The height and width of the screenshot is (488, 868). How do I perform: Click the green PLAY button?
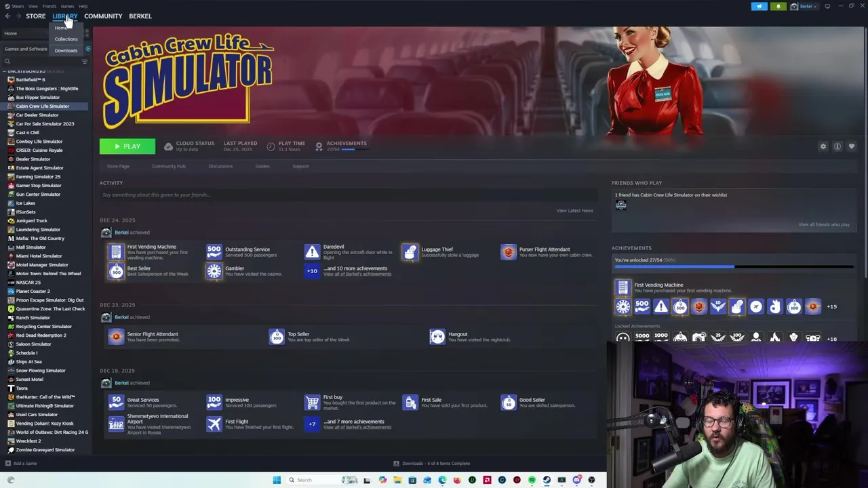(x=127, y=146)
